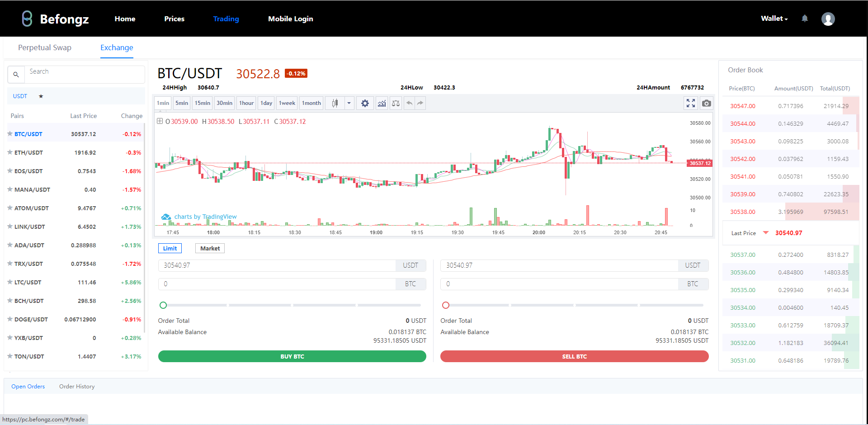Open the Wallet dropdown menu
868x425 pixels.
coord(774,19)
